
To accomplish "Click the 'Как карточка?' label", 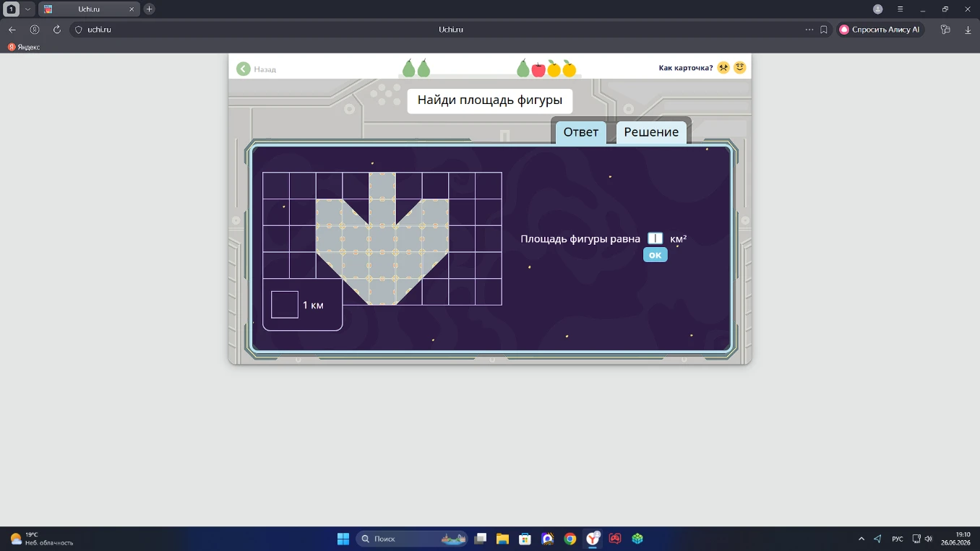I will point(686,68).
